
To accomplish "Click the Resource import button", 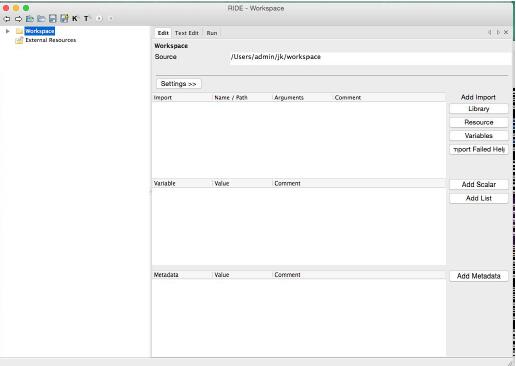I will pos(479,122).
